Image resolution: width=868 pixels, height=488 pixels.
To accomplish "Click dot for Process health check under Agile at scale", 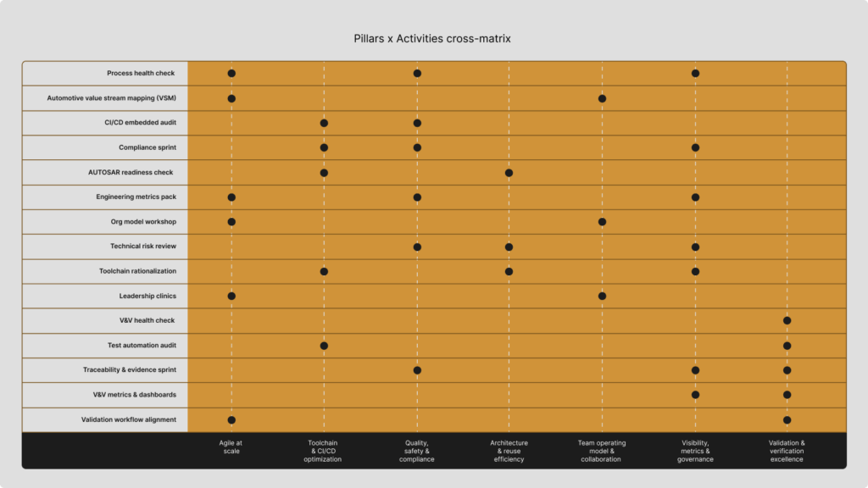I will pyautogui.click(x=231, y=74).
